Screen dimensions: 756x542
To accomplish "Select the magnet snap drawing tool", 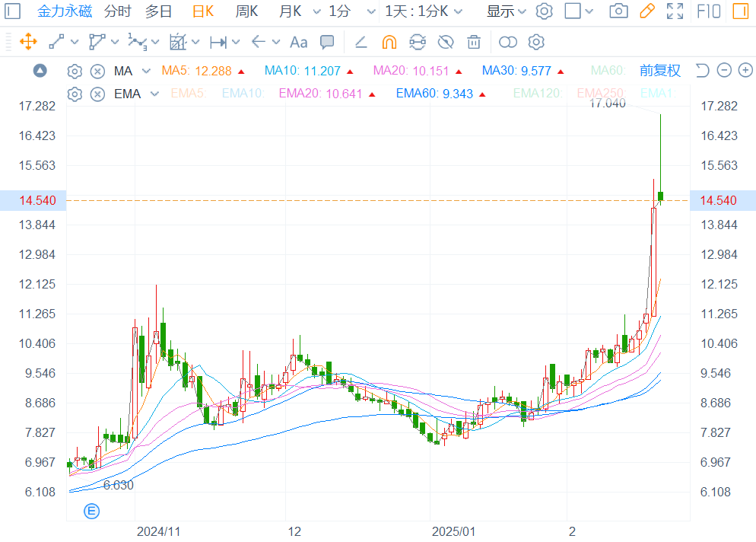I will [389, 42].
